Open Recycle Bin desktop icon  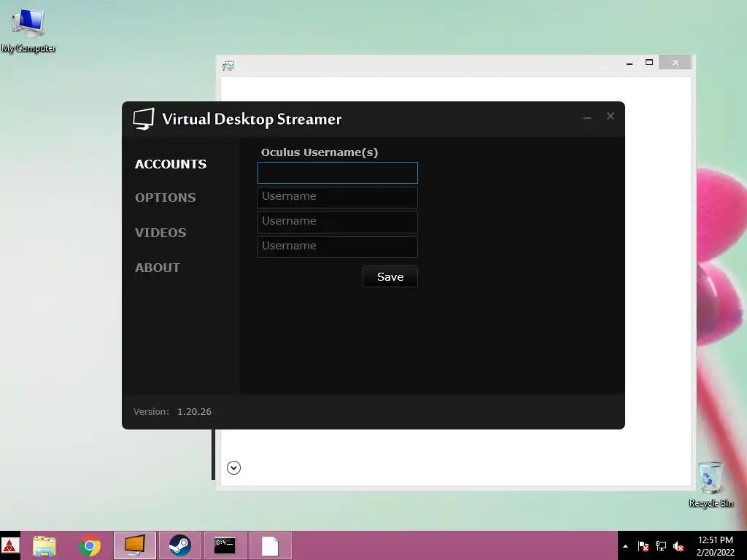(711, 484)
